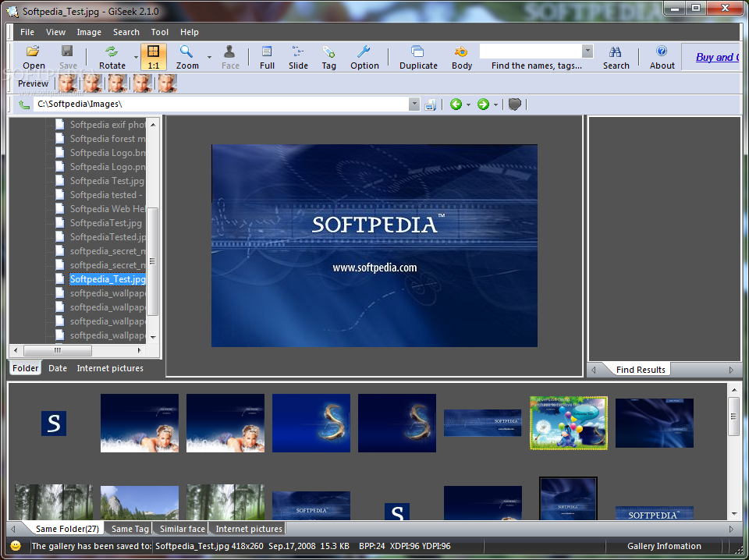Rotate the image with the Rotate icon
This screenshot has height=560, width=749.
click(112, 57)
